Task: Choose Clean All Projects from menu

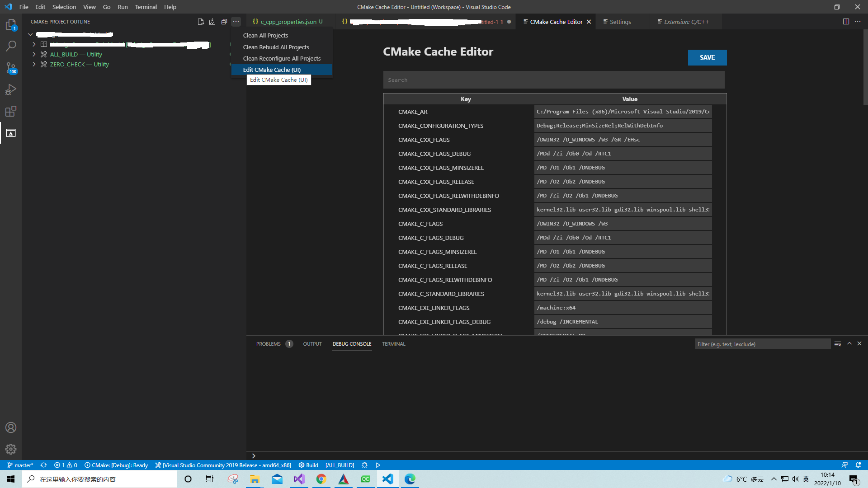Action: 282,35
